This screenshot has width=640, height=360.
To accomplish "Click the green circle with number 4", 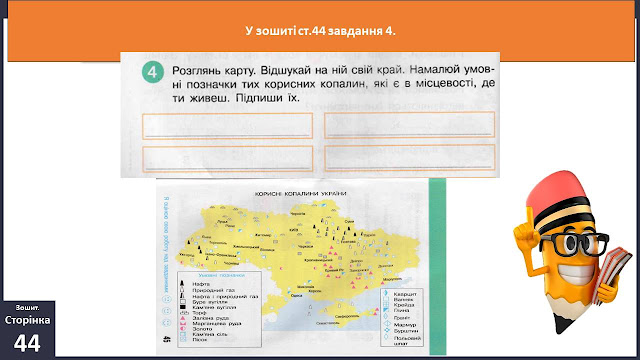I will 153,72.
